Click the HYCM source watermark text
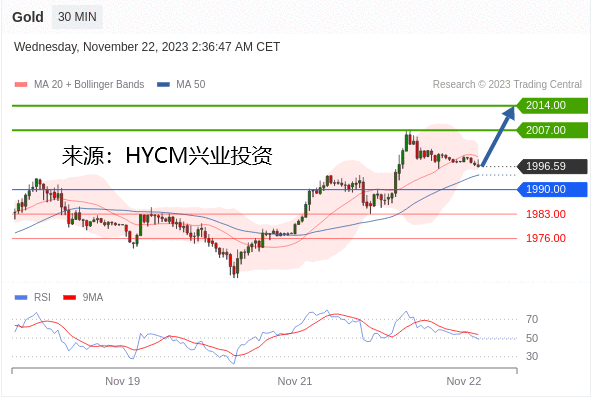 click(167, 155)
